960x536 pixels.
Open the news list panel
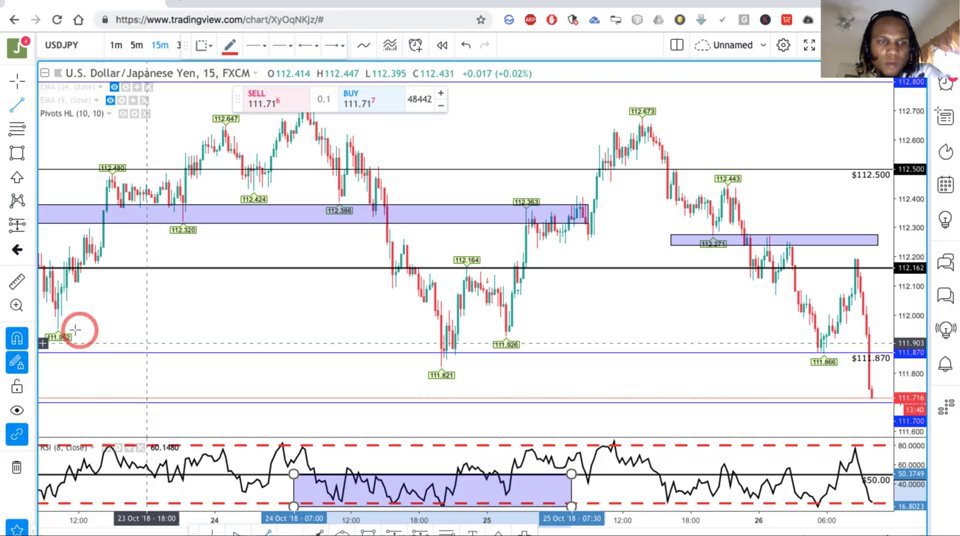pyautogui.click(x=945, y=116)
